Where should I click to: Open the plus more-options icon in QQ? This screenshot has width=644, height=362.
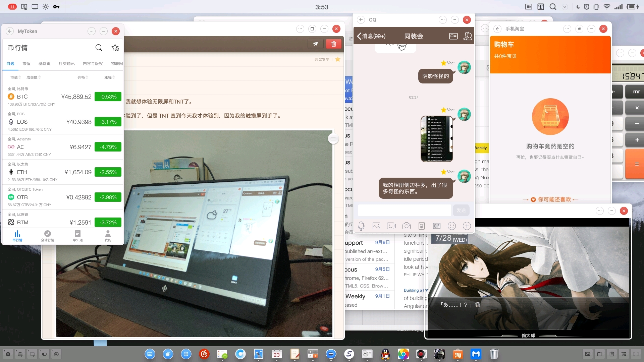(x=467, y=226)
